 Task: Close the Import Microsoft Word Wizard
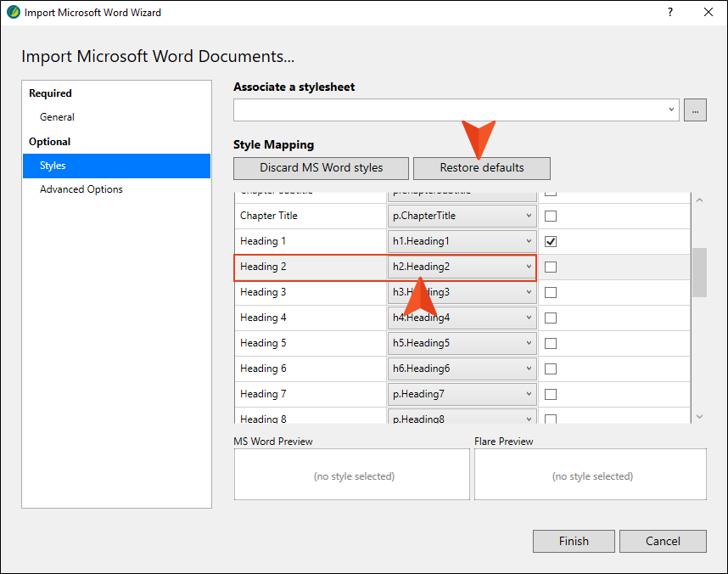pyautogui.click(x=708, y=12)
